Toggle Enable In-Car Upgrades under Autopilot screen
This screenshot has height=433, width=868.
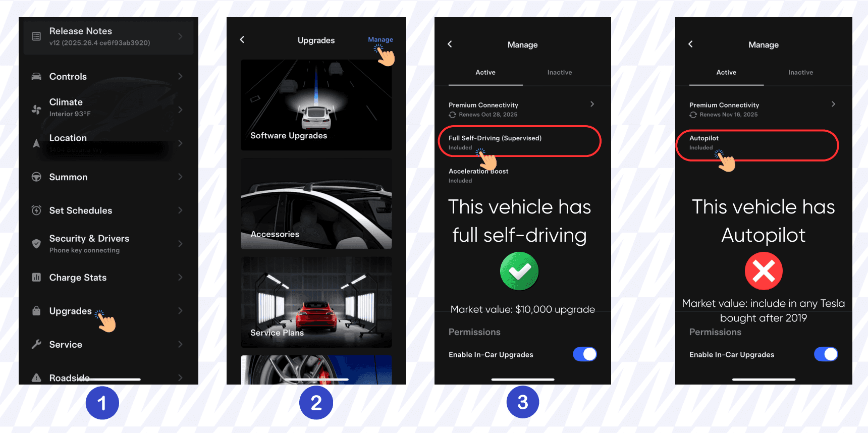pyautogui.click(x=826, y=354)
